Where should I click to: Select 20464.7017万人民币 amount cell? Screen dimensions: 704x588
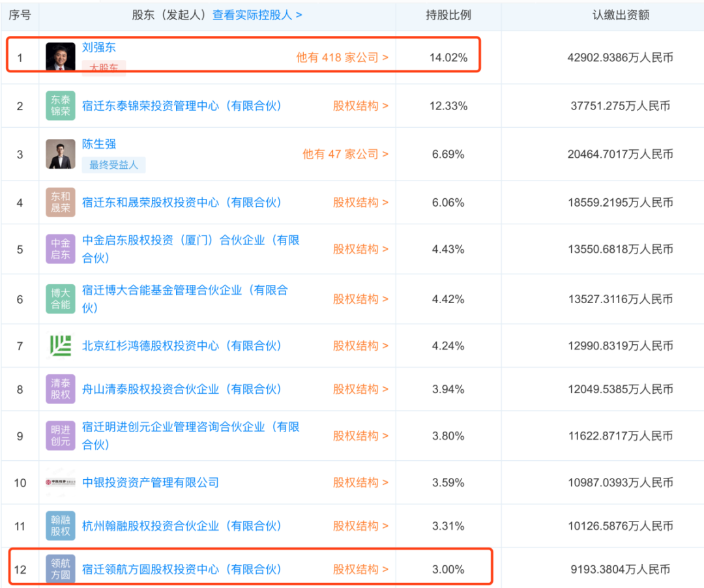pyautogui.click(x=621, y=154)
